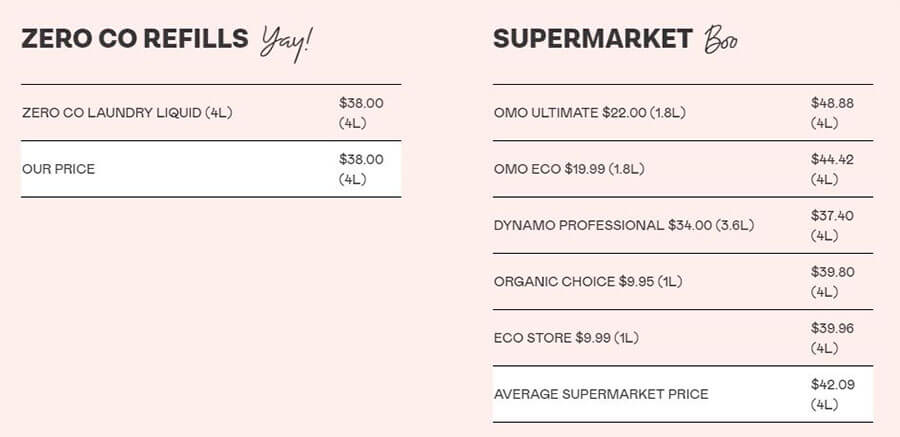The image size is (900, 437).
Task: Click the handwritten Yay! text
Action: click(x=287, y=44)
